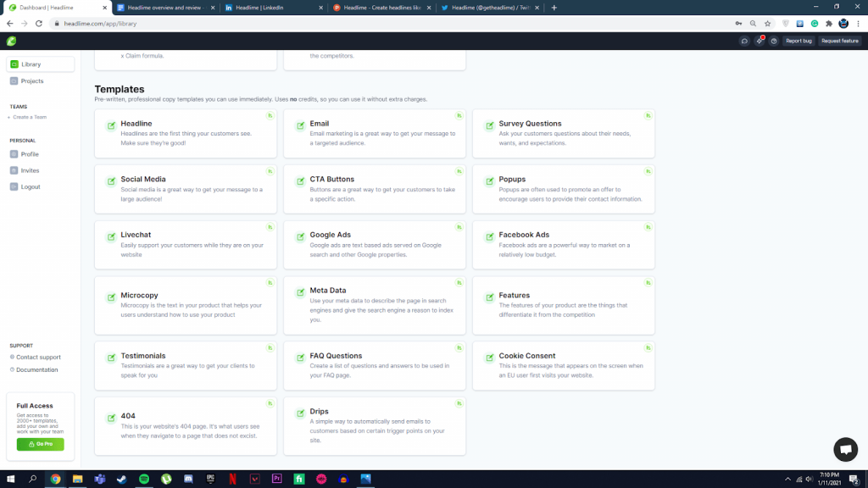Open the Chrome extensions puzzle icon

point(829,24)
